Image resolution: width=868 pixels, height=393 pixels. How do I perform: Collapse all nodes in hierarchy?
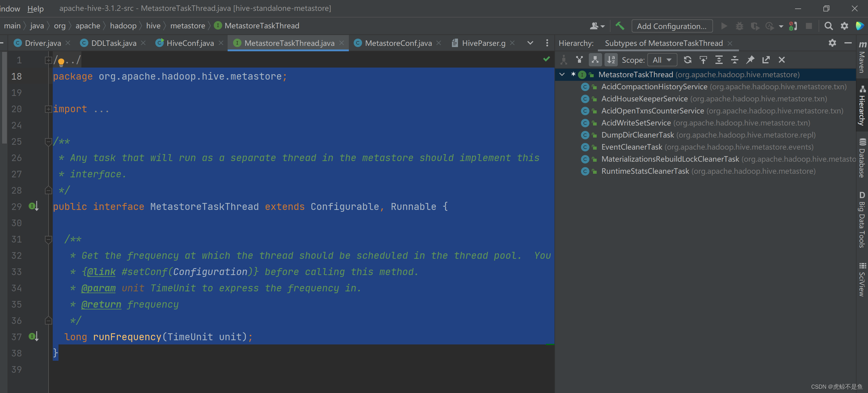pyautogui.click(x=735, y=60)
